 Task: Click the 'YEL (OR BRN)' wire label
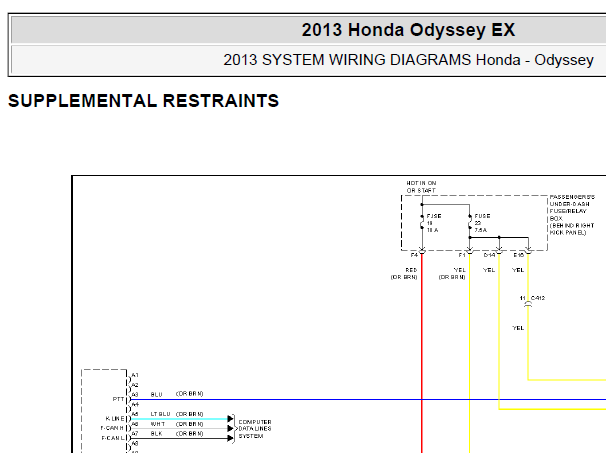point(452,273)
